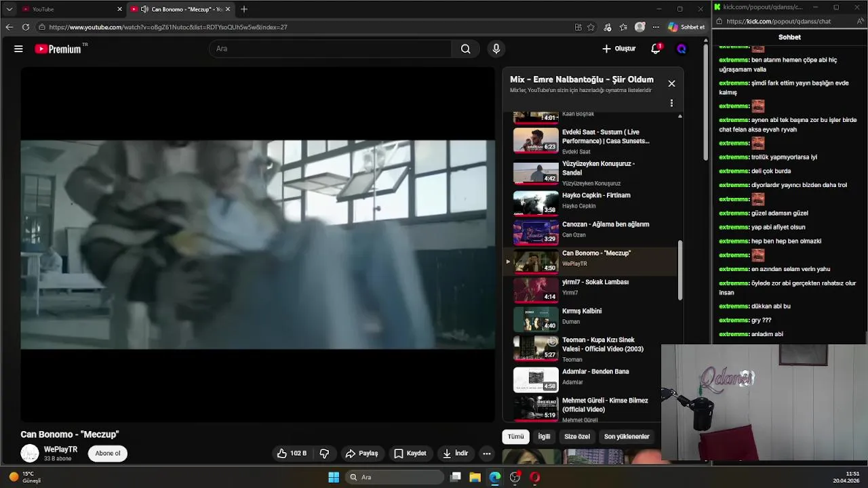Play Yüzyüzeyken Konuşuruz - Sandal item
This screenshot has height=488, width=868.
[590, 173]
